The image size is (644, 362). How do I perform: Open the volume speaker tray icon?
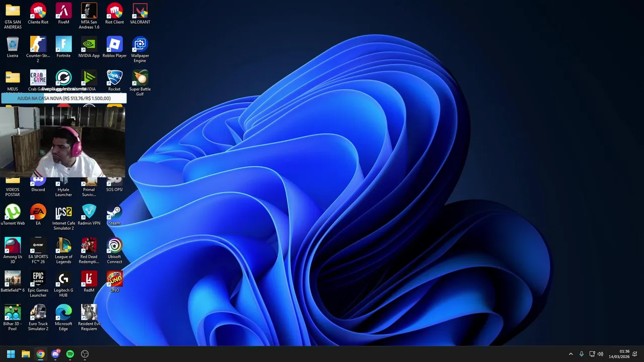click(x=600, y=354)
